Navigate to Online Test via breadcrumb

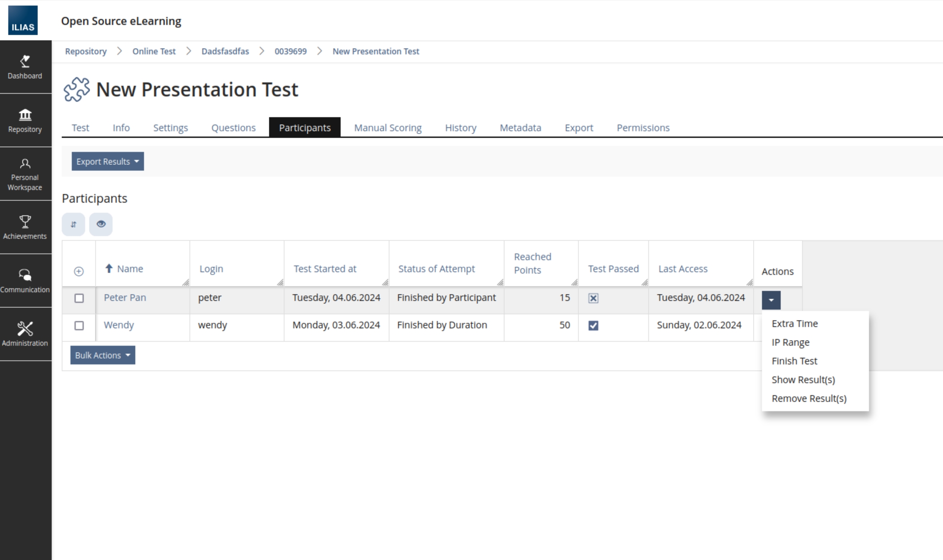pos(153,51)
